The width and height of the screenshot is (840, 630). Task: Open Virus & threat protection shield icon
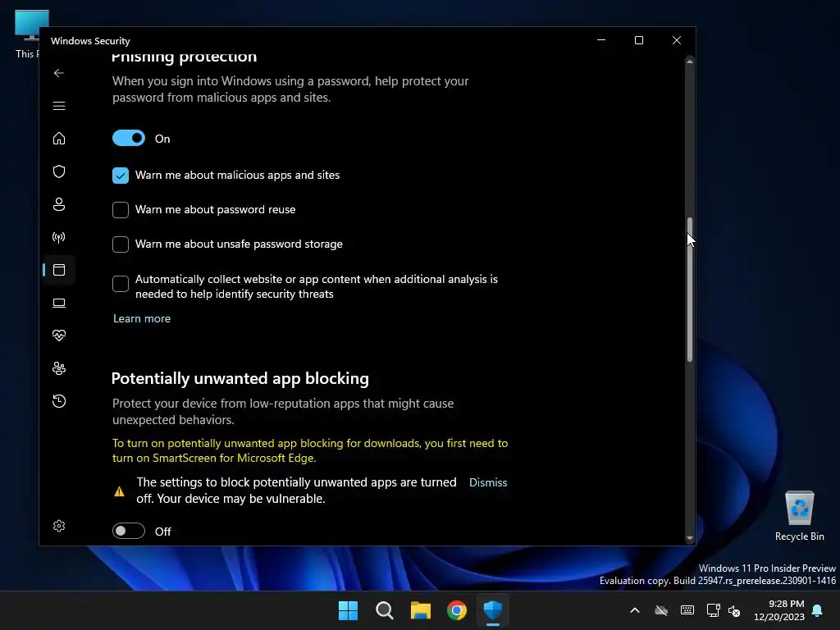click(x=59, y=171)
